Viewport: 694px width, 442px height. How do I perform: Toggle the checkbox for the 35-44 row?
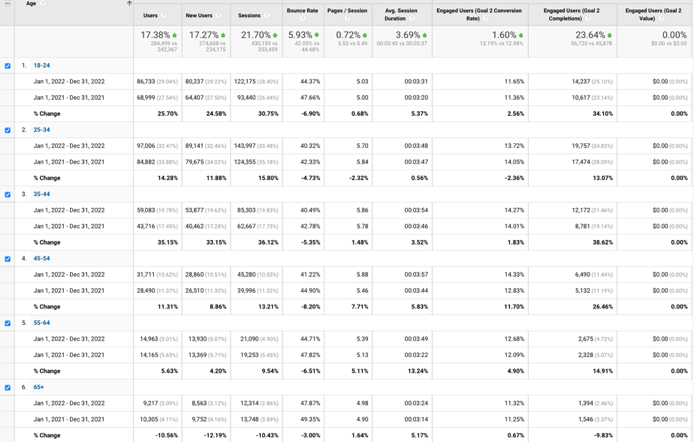point(8,195)
